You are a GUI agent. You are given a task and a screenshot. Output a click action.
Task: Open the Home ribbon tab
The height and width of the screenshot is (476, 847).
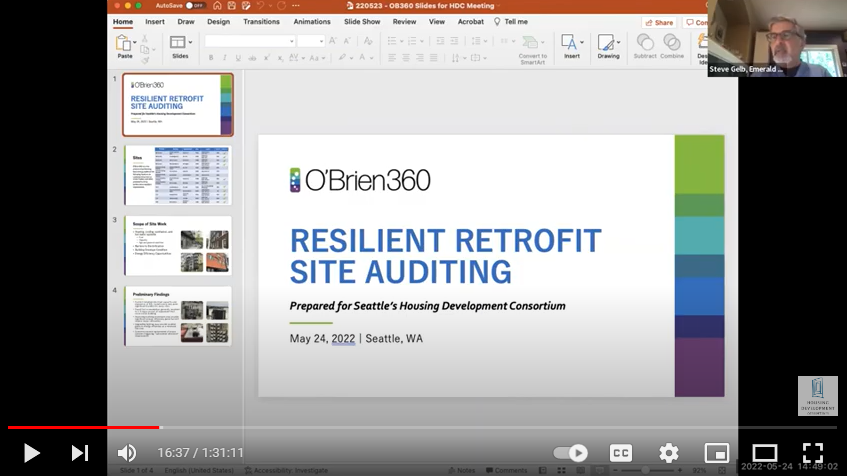[123, 22]
